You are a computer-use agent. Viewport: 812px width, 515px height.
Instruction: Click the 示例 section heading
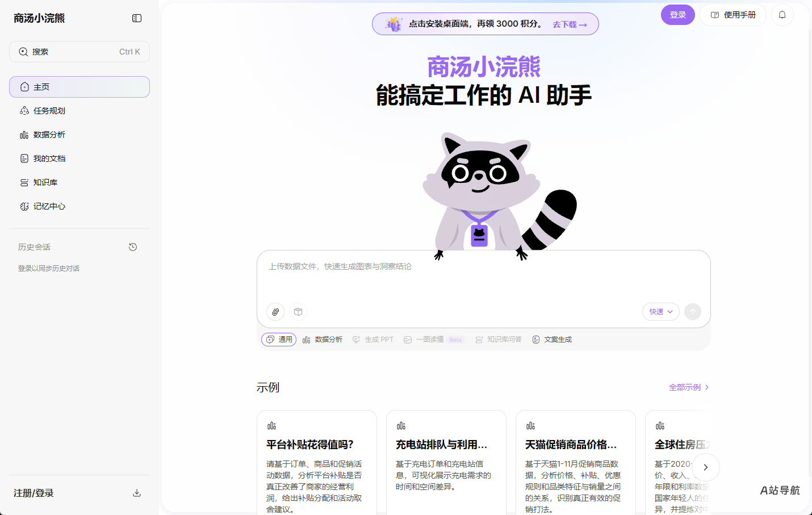tap(268, 387)
